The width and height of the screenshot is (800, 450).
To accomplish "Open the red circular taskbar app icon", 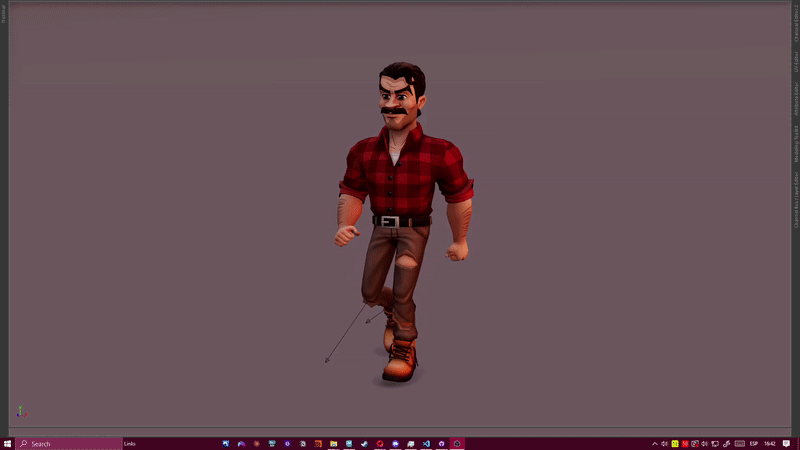I will (380, 443).
